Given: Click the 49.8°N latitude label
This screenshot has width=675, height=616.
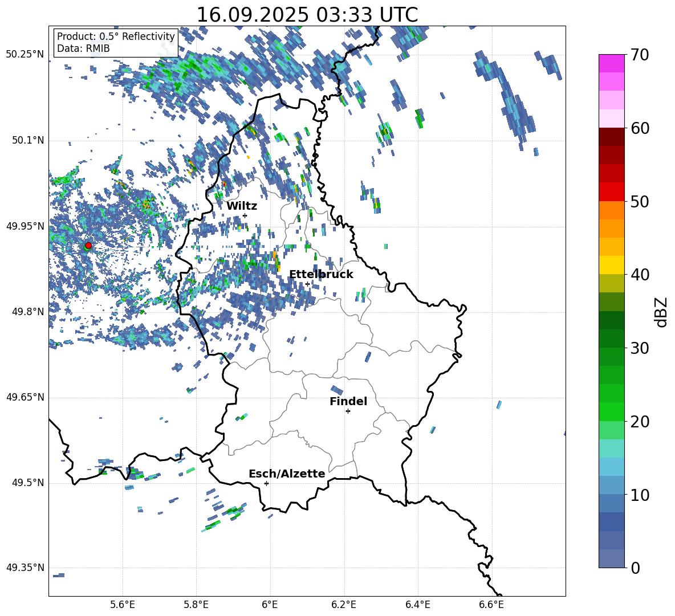Looking at the screenshot, I should point(27,312).
